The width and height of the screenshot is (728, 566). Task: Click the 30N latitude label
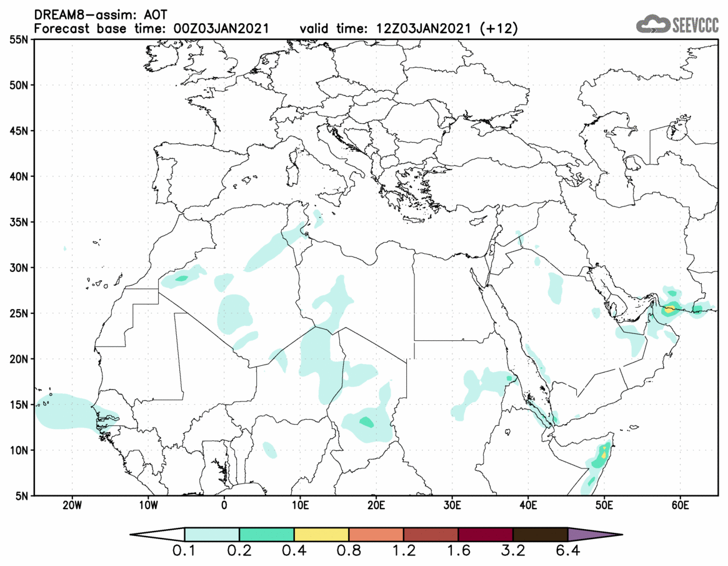(19, 268)
